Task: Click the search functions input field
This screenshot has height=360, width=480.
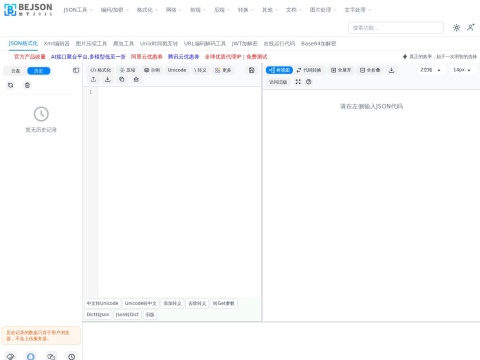Action: (396, 28)
